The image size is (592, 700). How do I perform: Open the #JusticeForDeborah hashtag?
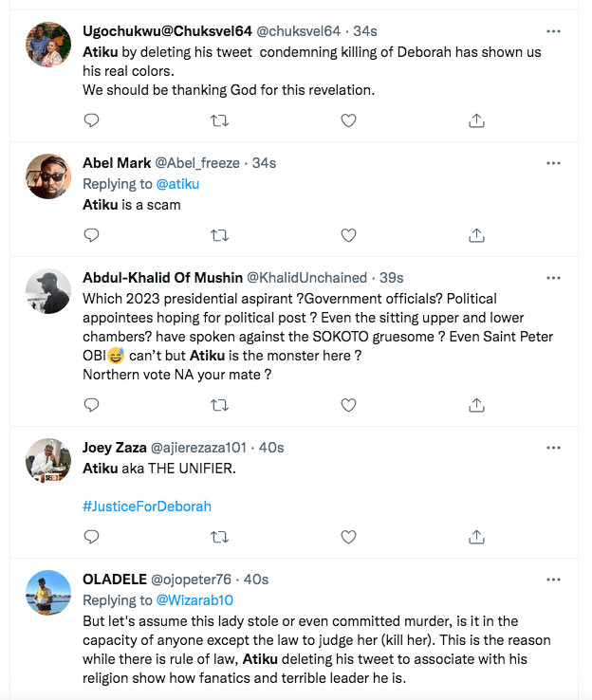[147, 506]
